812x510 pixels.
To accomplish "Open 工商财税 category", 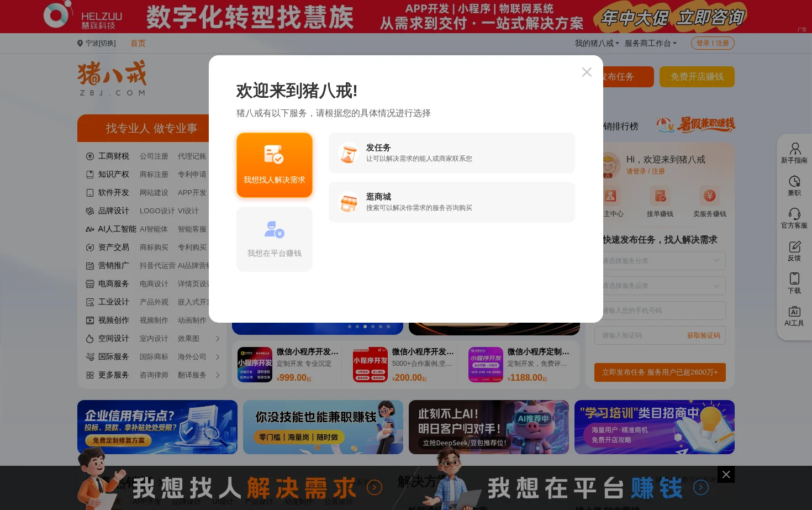I will point(113,156).
